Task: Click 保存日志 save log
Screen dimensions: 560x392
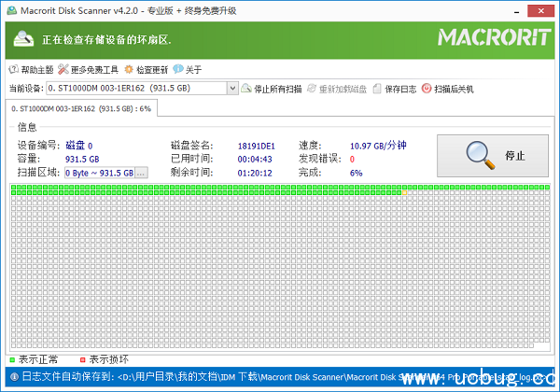Action: point(394,89)
